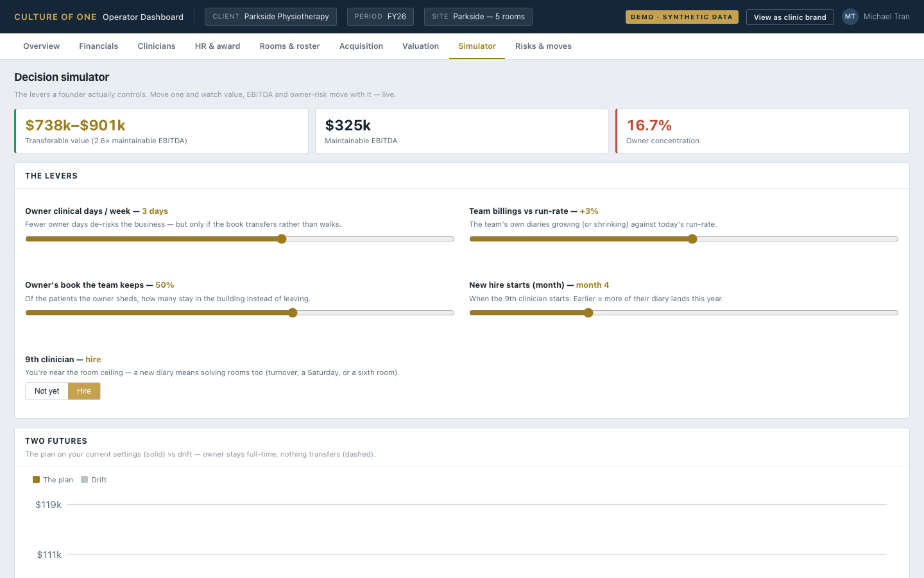This screenshot has height=578, width=924.
Task: Open the Site Parkside 5 rooms selector
Action: point(478,17)
